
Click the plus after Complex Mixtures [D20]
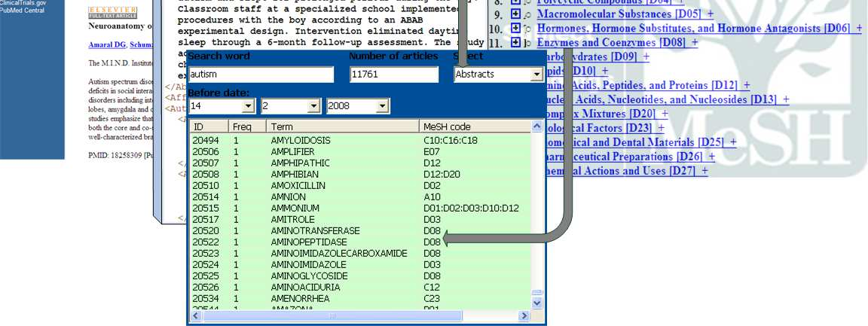coord(665,114)
